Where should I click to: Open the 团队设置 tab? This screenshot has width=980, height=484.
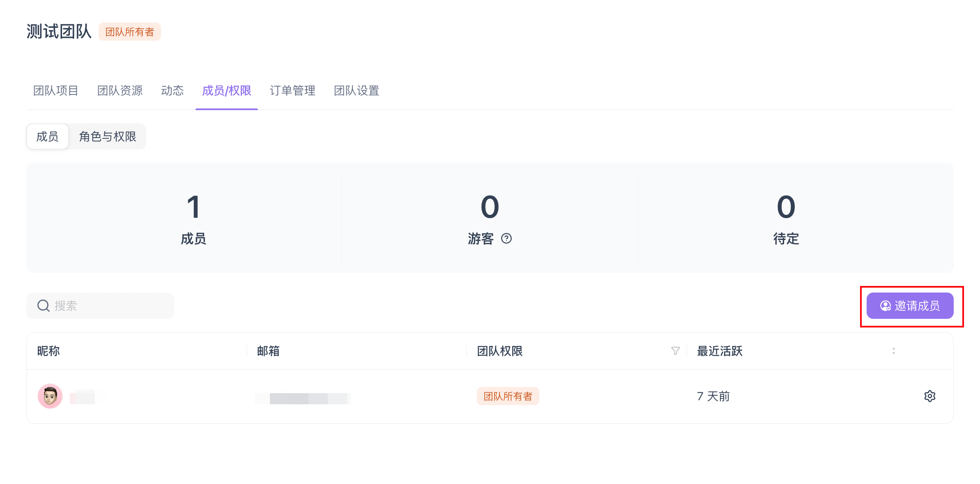357,91
